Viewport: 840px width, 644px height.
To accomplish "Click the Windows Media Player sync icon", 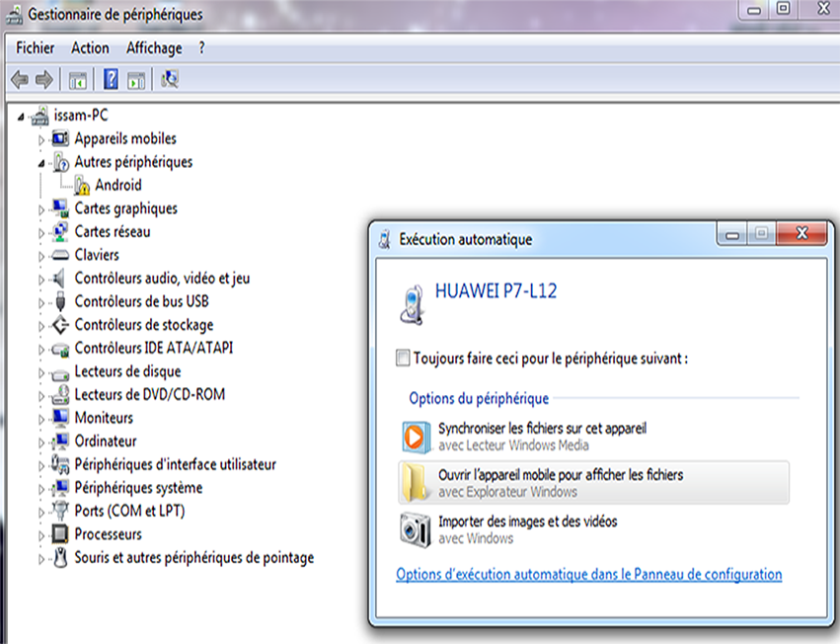I will coord(417,437).
